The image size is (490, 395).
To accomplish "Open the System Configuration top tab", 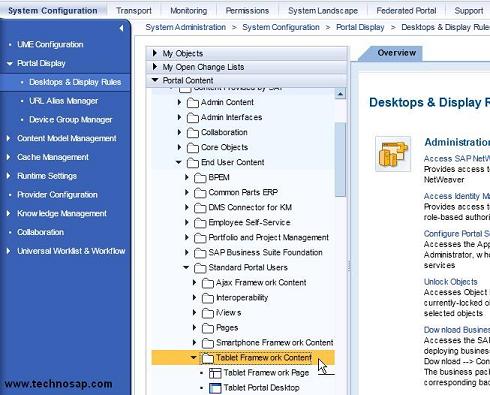I will pos(53,11).
